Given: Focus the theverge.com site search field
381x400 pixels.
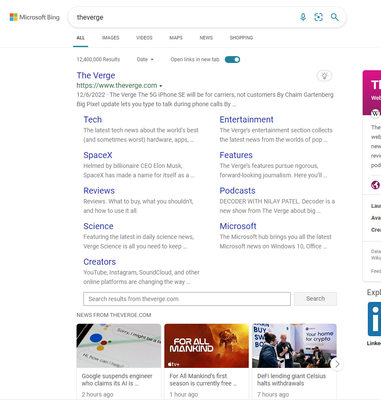Looking at the screenshot, I should (187, 299).
